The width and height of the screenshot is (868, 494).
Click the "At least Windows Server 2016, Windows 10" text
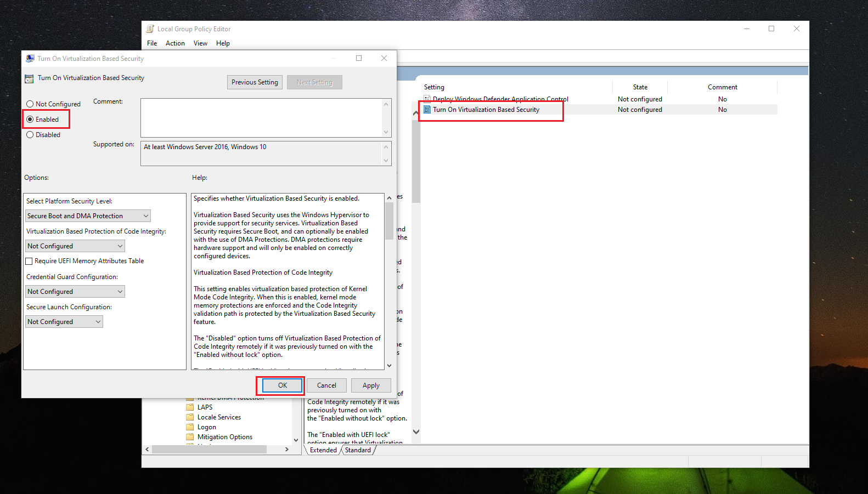[205, 147]
